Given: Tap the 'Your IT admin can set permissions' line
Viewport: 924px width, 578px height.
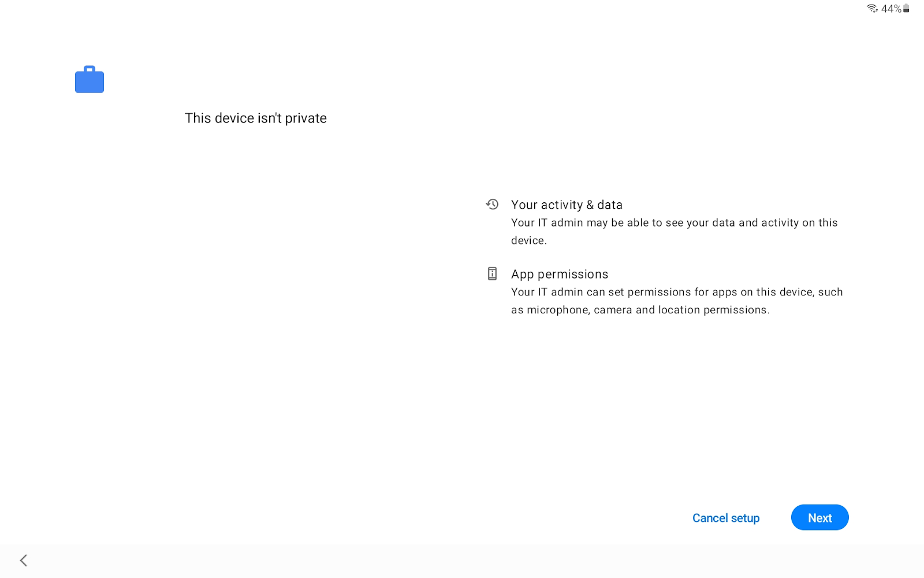Looking at the screenshot, I should click(677, 292).
